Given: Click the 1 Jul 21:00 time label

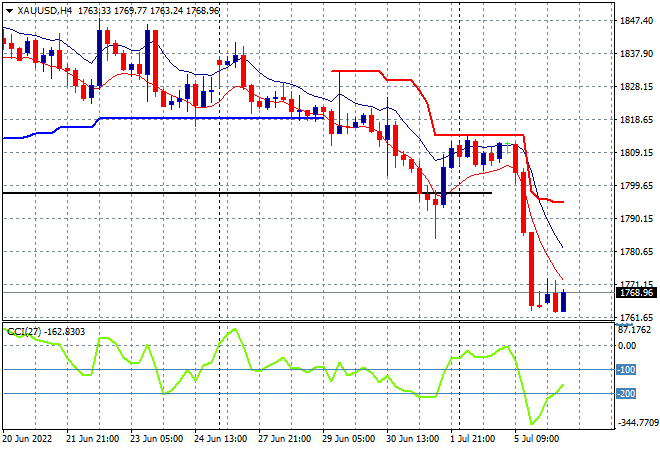Looking at the screenshot, I should coord(473,439).
